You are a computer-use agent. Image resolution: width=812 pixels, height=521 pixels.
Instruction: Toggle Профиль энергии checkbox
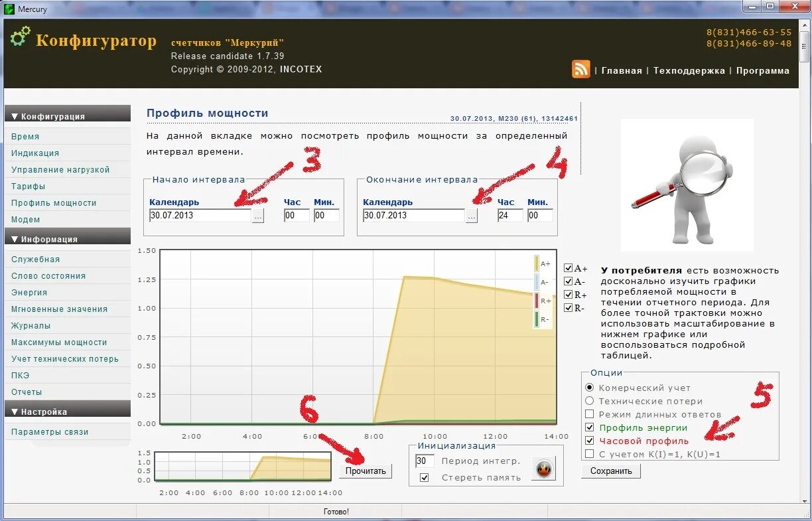[589, 427]
